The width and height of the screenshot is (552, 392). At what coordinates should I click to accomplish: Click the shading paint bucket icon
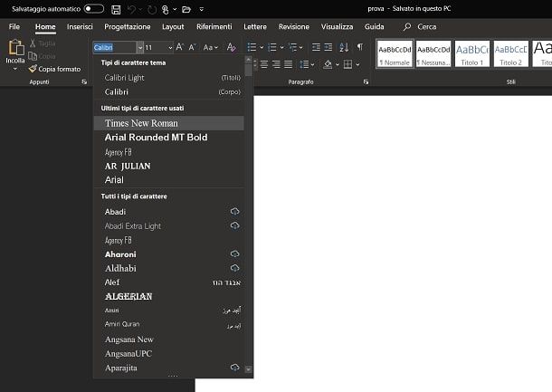point(328,64)
